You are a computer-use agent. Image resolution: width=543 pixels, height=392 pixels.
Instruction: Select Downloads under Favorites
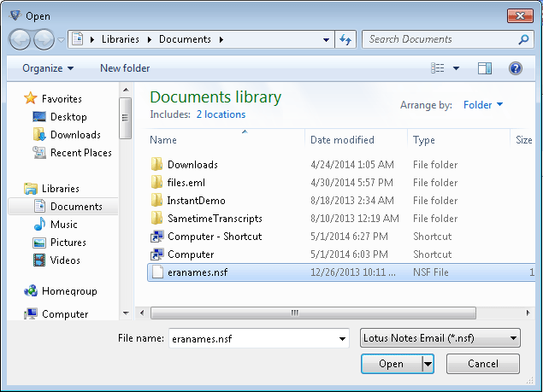tap(67, 135)
